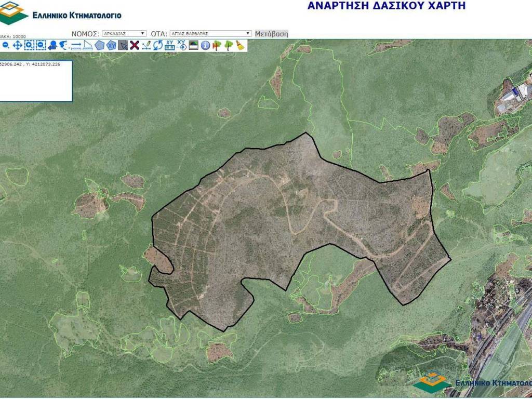532x399 pixels.
Task: Choose the draw polygon tool
Action: click(x=99, y=45)
